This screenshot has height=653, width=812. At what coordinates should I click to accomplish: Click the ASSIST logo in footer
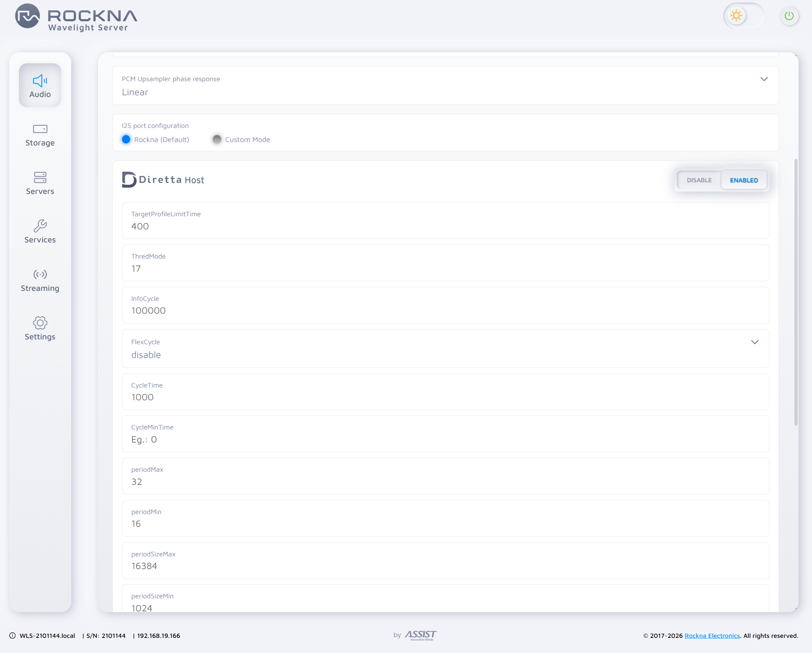(x=421, y=635)
